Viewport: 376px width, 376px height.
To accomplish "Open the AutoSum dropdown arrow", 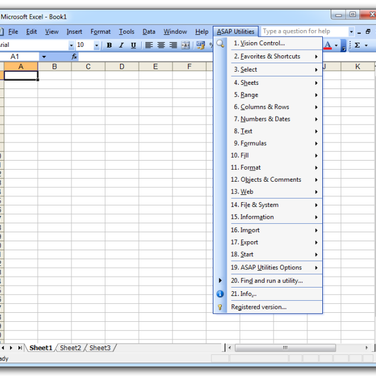I will click(x=366, y=45).
